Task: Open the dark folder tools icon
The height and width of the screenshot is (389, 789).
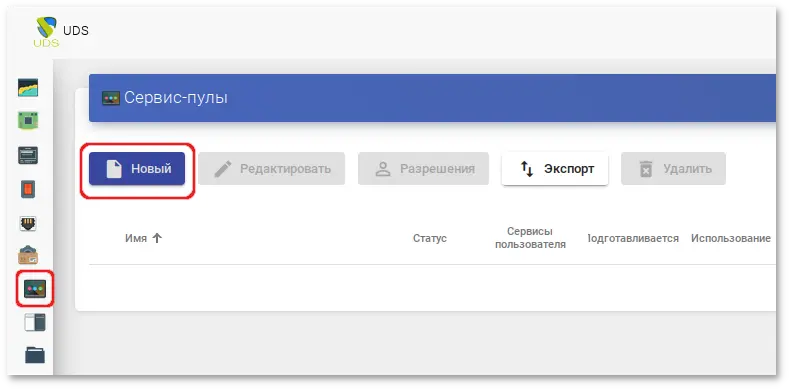Action: coord(35,355)
